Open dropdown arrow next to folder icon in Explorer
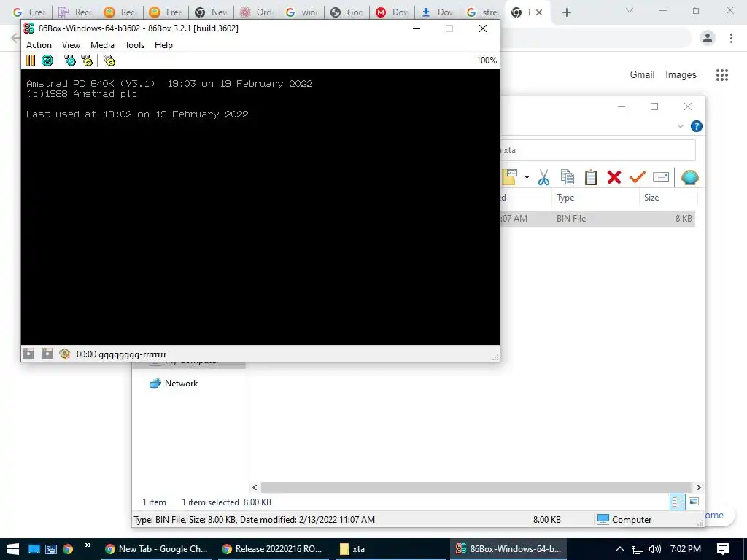Screen dimensions: 747x560 (527, 177)
